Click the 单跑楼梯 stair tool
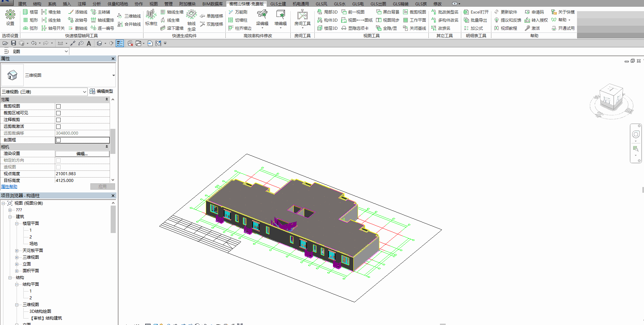The height and width of the screenshot is (325, 644). (212, 16)
